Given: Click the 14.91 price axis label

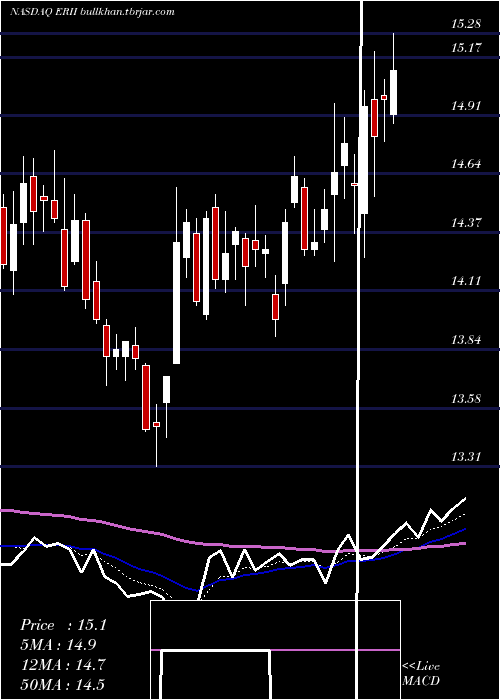Looking at the screenshot, I should [x=466, y=106].
